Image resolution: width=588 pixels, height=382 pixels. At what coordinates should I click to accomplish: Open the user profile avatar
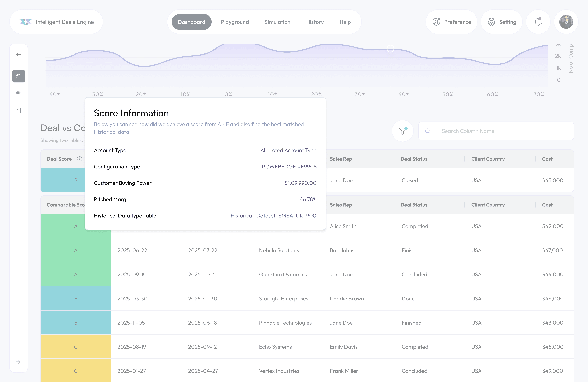[566, 22]
